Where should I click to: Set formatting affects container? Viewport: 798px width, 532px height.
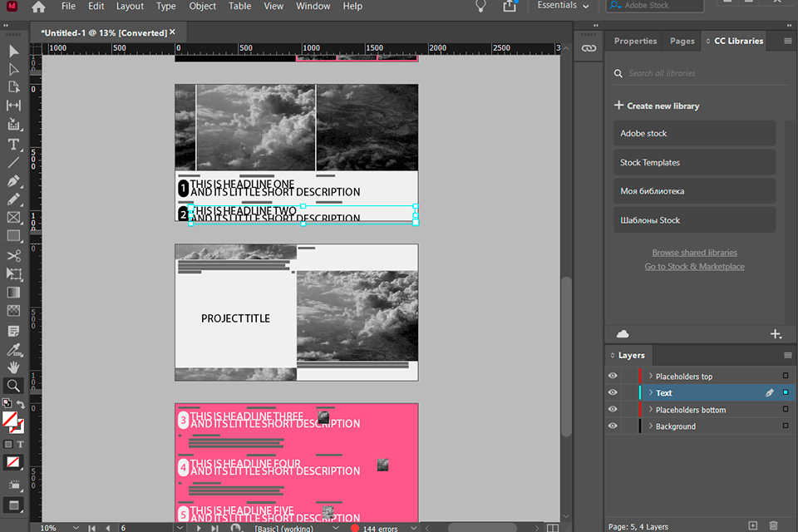click(7, 445)
